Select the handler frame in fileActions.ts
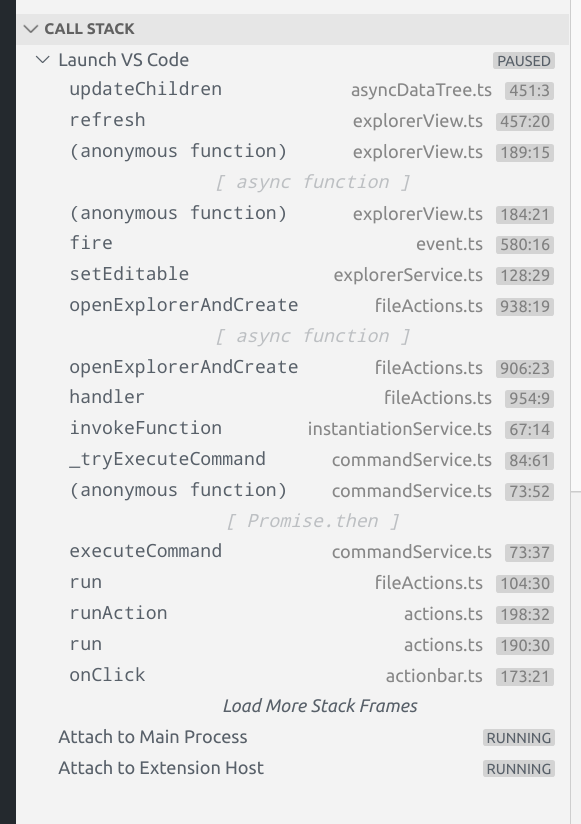 103,397
